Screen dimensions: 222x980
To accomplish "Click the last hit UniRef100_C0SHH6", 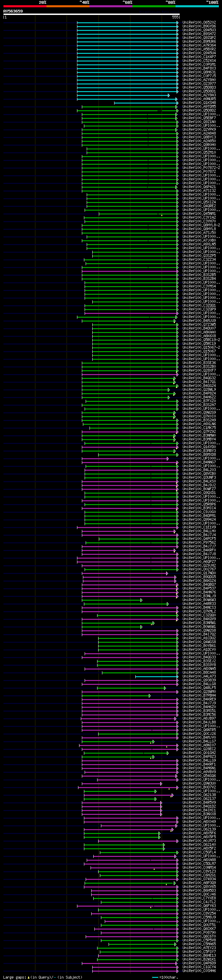I will 199,971.
